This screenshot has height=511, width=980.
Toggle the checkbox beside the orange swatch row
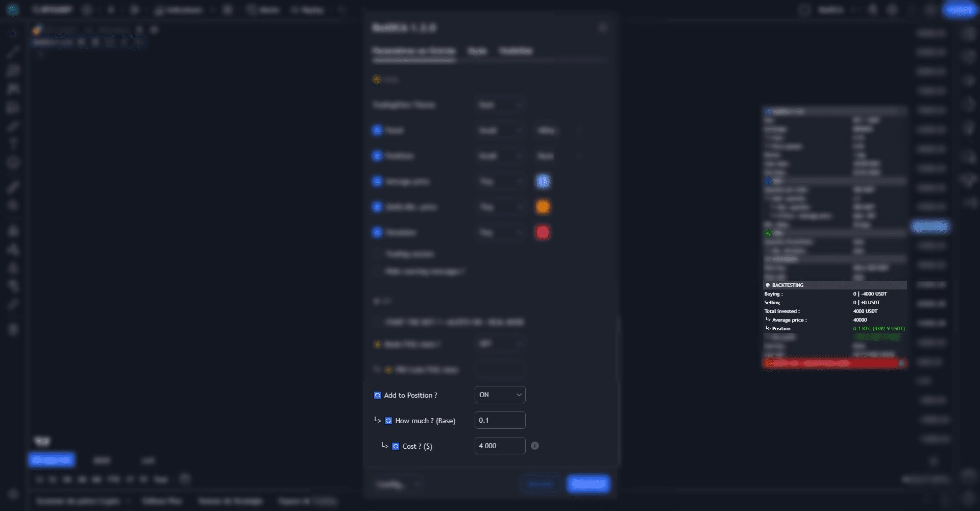coord(377,207)
